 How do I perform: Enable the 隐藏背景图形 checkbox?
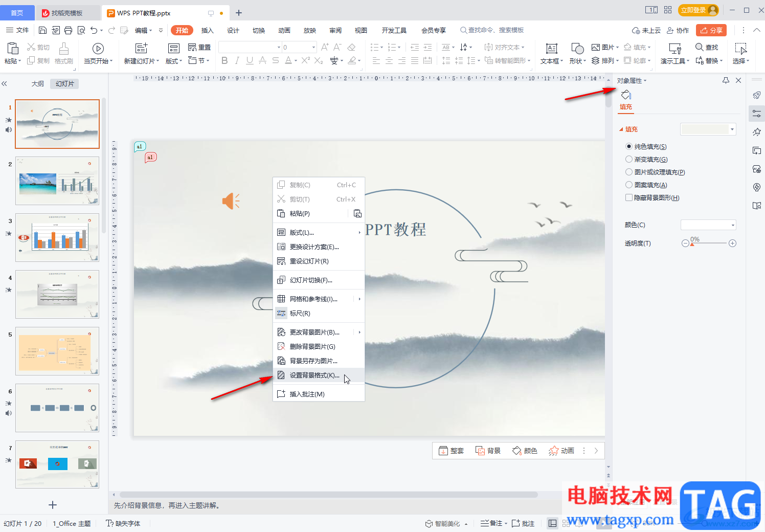pos(629,197)
